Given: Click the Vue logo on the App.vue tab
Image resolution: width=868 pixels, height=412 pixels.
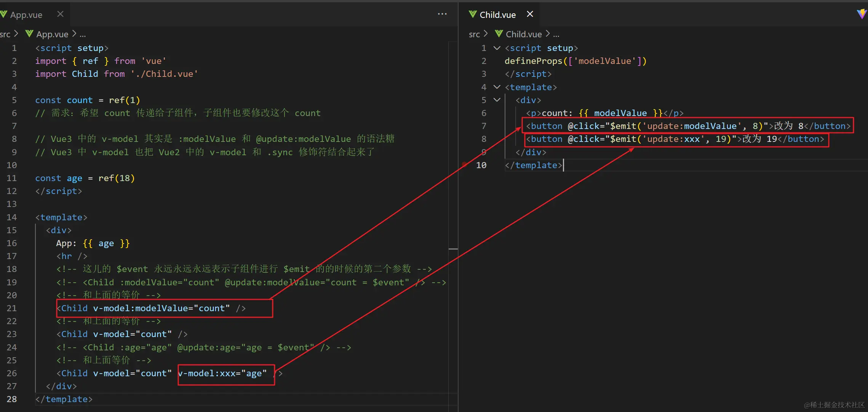Looking at the screenshot, I should (x=4, y=14).
